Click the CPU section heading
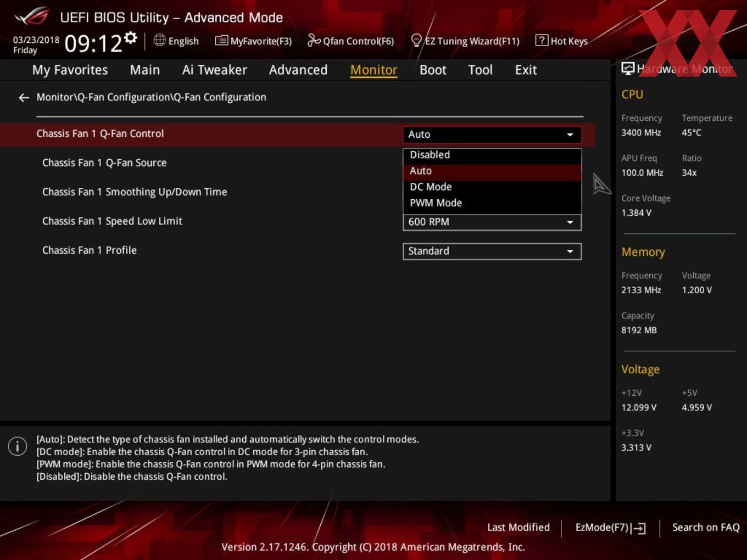Image resolution: width=747 pixels, height=560 pixels. click(632, 94)
